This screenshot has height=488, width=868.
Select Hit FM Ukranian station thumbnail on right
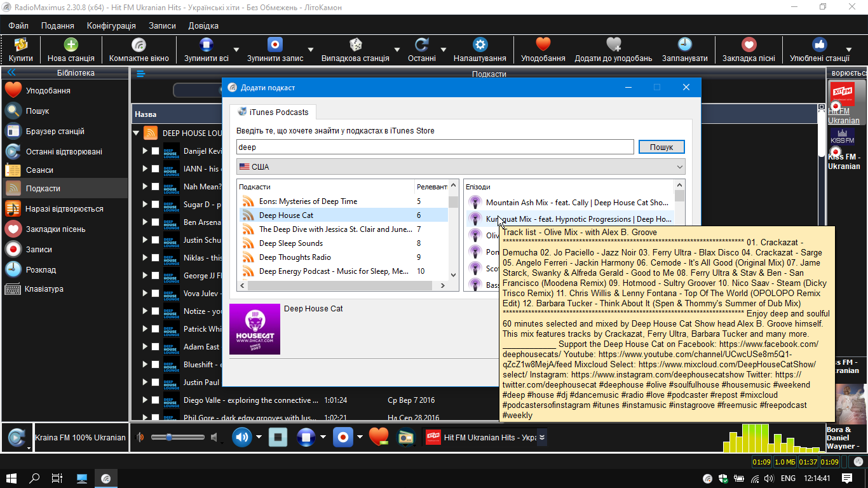coord(843,95)
